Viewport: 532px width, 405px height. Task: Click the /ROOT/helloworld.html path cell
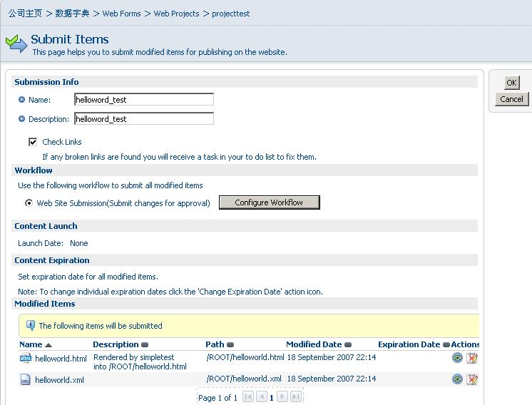point(245,357)
